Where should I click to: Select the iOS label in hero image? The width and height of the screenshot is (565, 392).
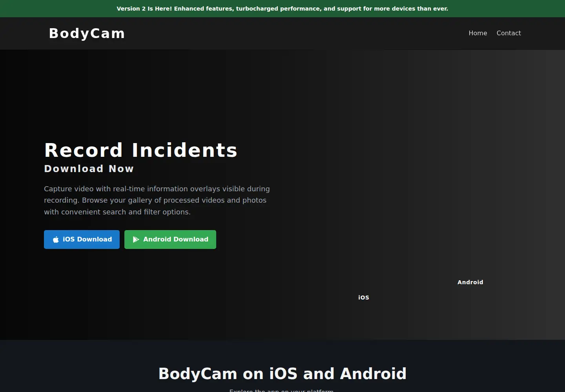pos(364,298)
